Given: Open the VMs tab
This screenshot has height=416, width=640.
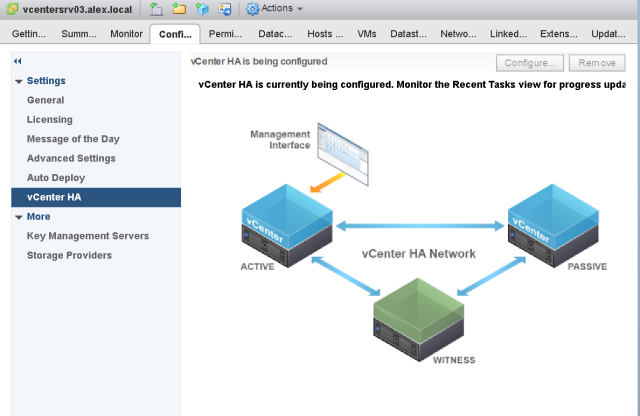Looking at the screenshot, I should click(367, 34).
